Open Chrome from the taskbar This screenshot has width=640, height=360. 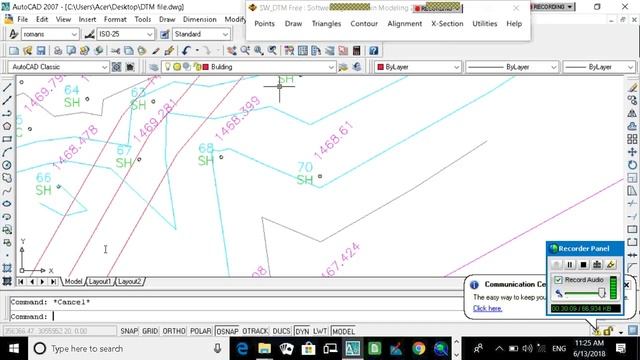(x=418, y=349)
